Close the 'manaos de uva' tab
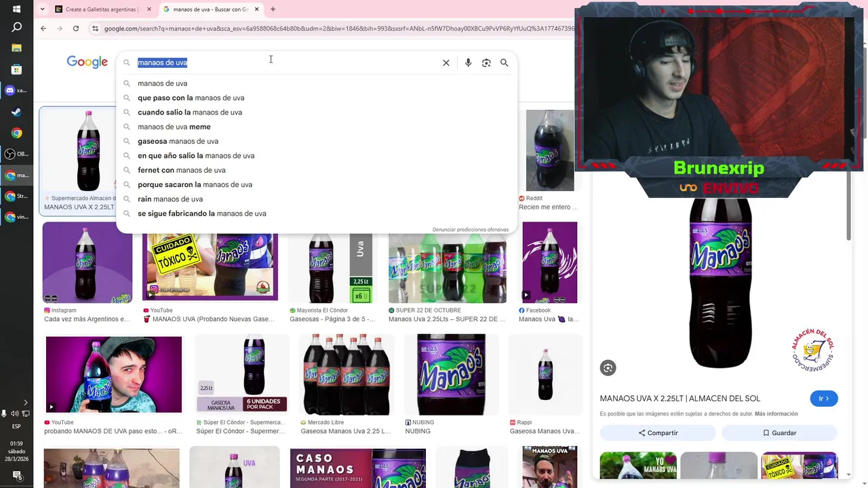868x488 pixels. click(256, 9)
